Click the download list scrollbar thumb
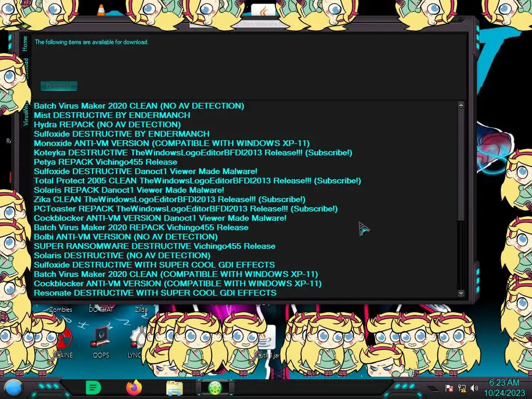 point(461,165)
